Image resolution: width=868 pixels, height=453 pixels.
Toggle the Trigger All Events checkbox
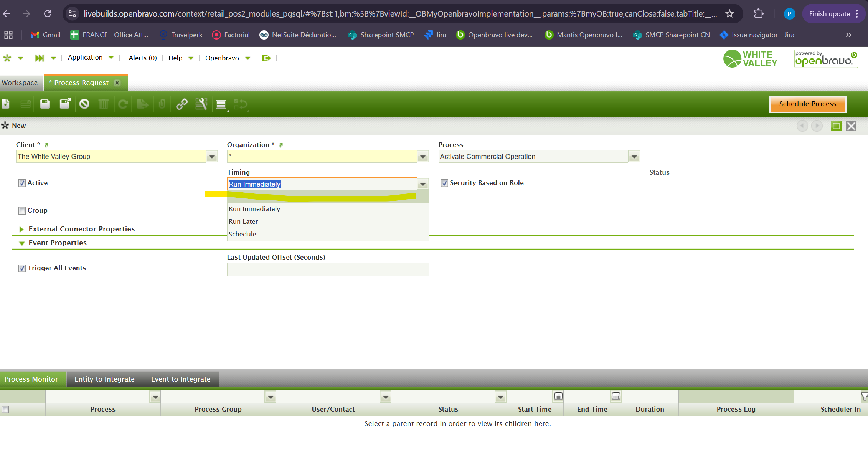click(22, 268)
